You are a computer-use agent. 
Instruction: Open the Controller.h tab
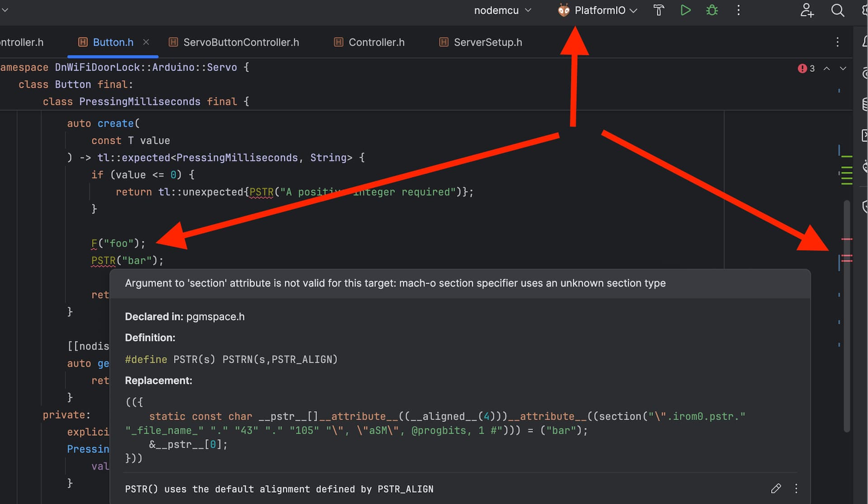click(376, 42)
